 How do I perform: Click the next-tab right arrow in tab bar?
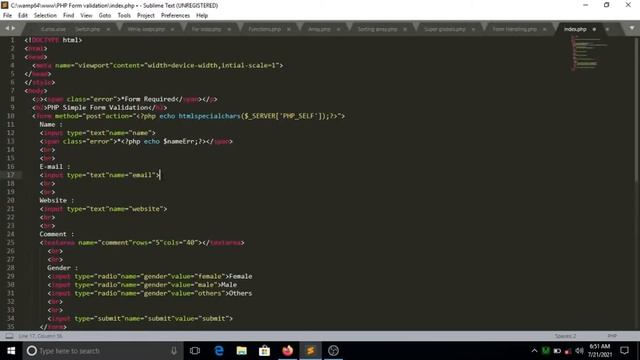click(13, 29)
